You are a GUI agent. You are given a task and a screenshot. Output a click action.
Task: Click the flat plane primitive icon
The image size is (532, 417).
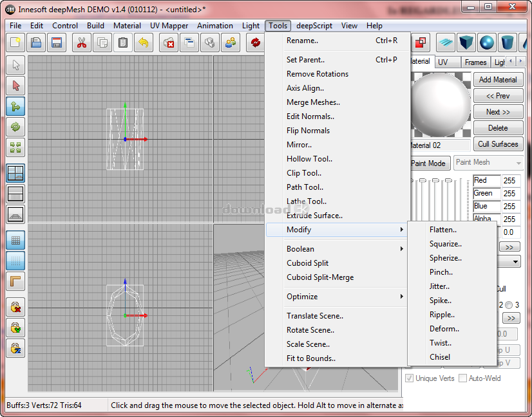pyautogui.click(x=445, y=42)
